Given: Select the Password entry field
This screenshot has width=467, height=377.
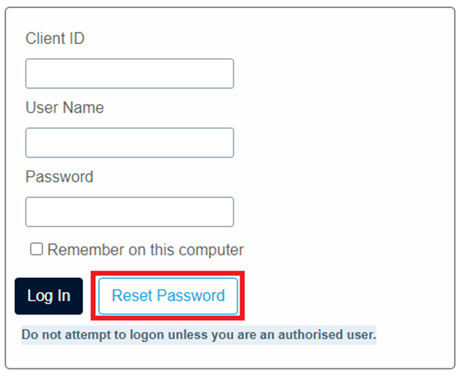Looking at the screenshot, I should 129,212.
